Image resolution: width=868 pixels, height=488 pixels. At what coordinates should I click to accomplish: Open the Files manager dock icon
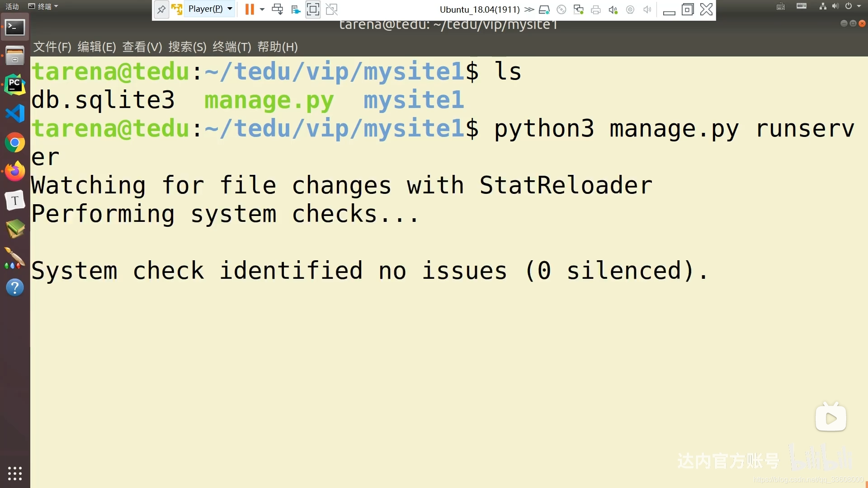coord(15,56)
